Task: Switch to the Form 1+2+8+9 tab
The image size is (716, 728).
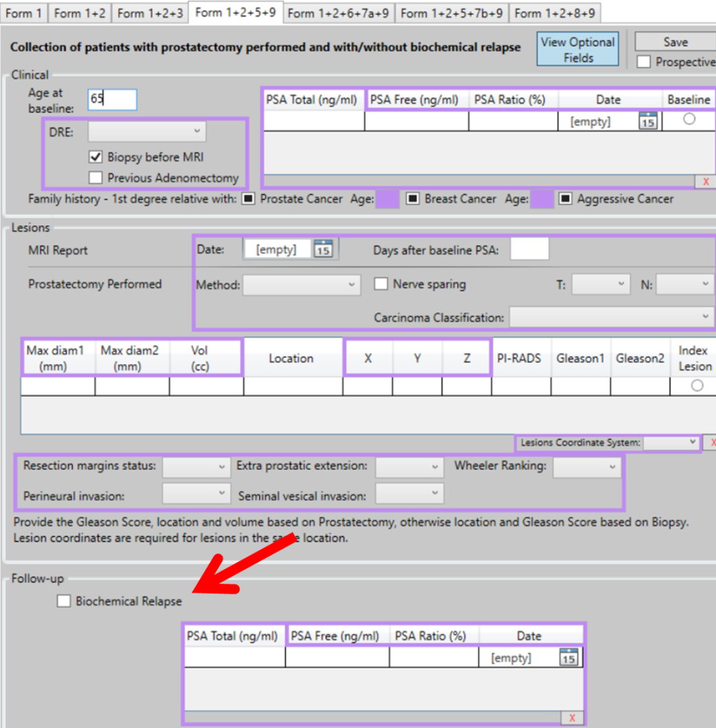Action: 555,13
